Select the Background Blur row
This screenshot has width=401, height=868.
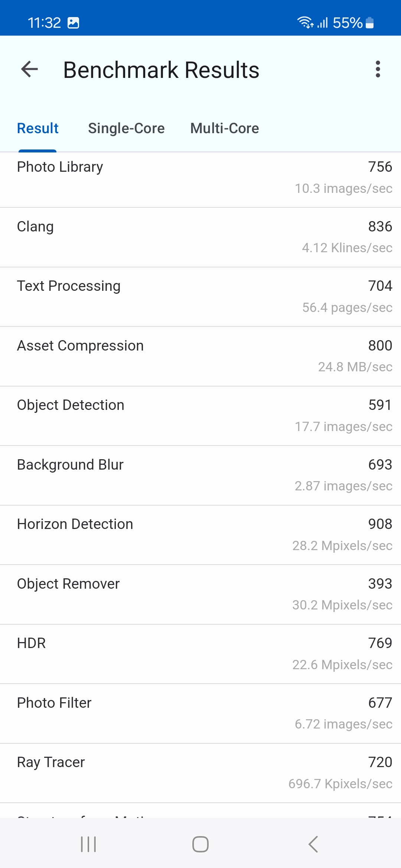(200, 475)
